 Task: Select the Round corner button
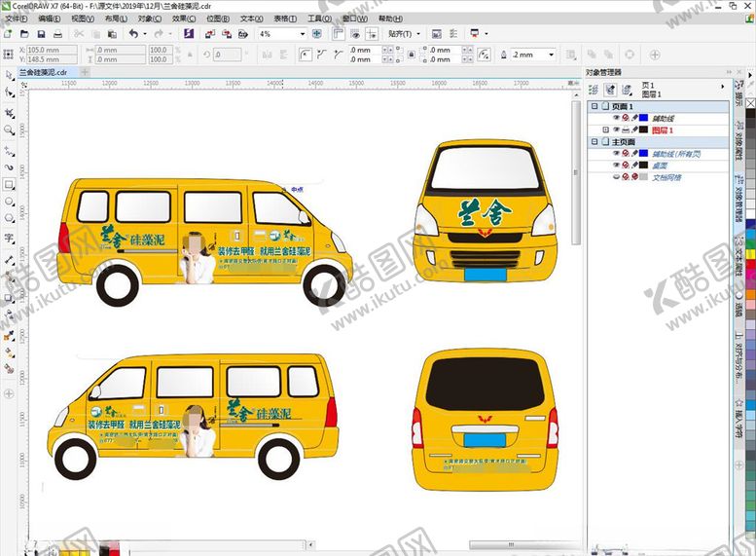306,55
